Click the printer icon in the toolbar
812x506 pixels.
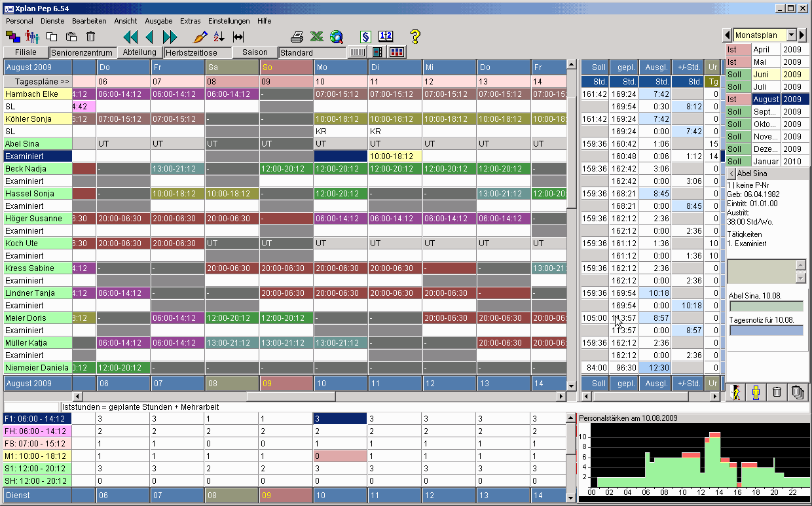coord(297,37)
